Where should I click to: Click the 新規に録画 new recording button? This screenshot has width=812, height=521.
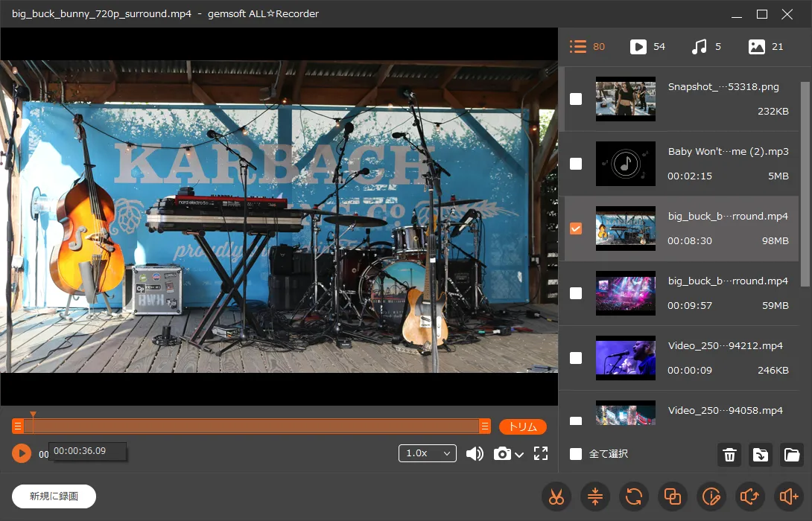coord(54,496)
